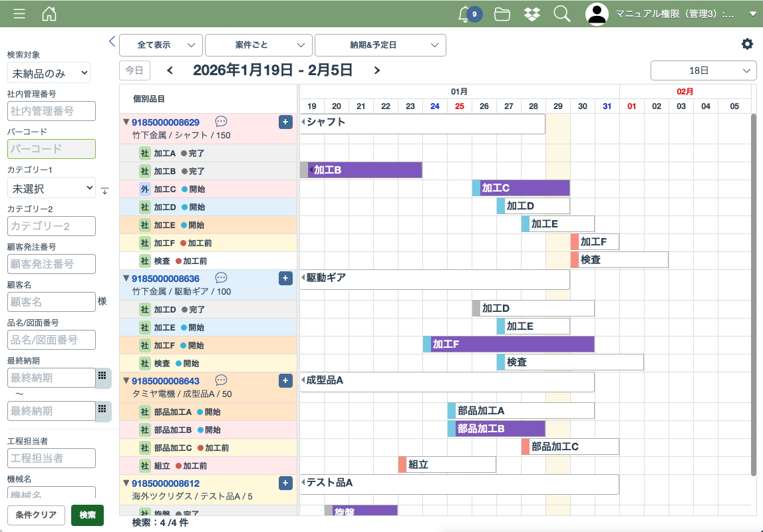Image resolution: width=763 pixels, height=532 pixels.
Task: Collapse the 9185000008643 item tree
Action: pyautogui.click(x=126, y=380)
